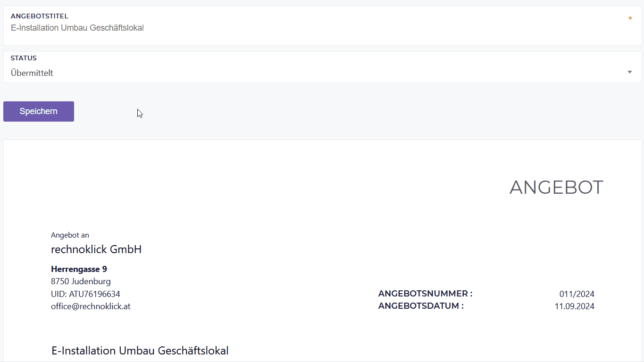This screenshot has height=362, width=644.
Task: Click the ANGEBOTSNUMMER label
Action: 425,294
